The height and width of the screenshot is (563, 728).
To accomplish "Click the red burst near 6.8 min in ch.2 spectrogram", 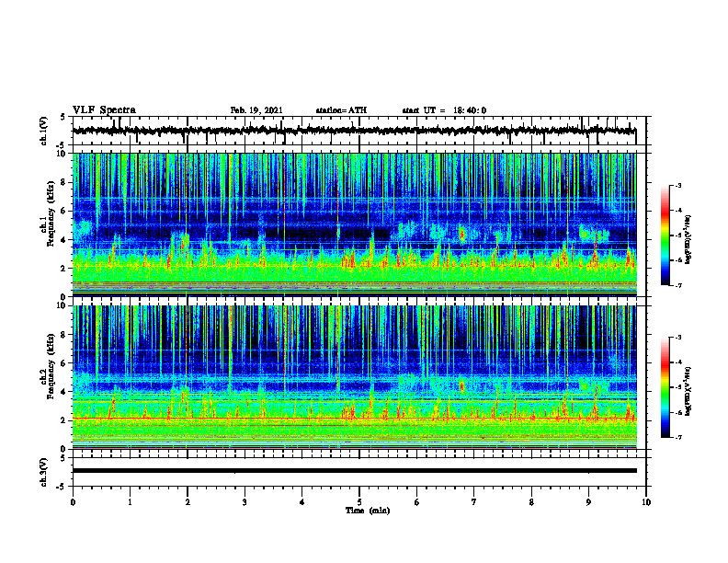I will pyautogui.click(x=462, y=386).
